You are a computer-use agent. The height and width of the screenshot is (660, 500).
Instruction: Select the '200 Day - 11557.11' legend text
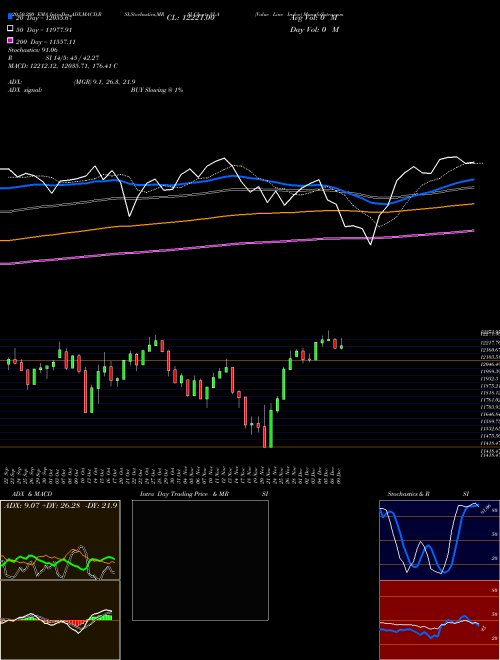(46, 42)
